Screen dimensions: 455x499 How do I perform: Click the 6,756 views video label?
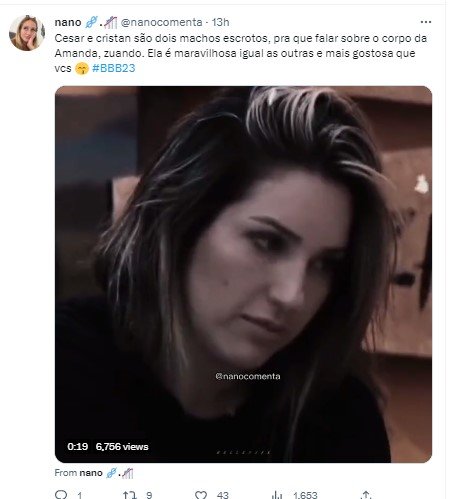click(x=122, y=446)
